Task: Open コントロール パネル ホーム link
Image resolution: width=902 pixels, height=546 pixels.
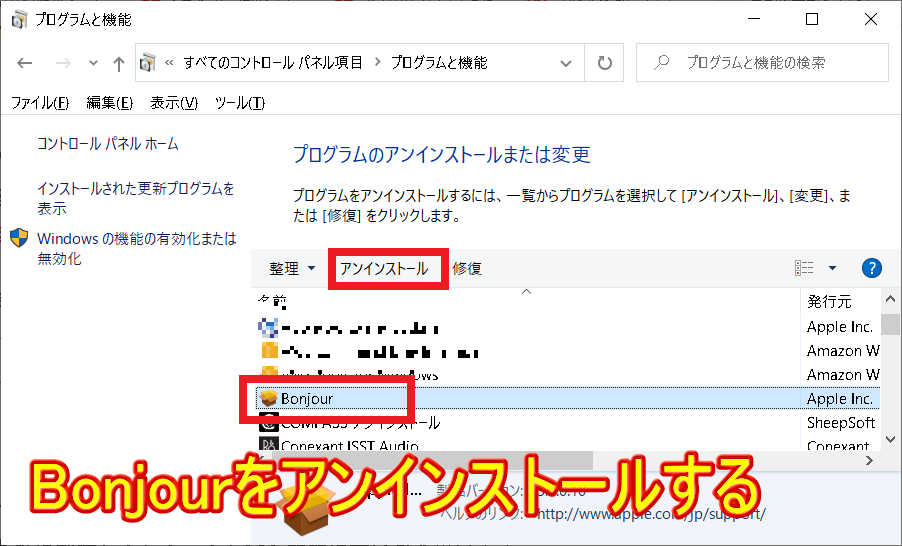Action: click(108, 143)
